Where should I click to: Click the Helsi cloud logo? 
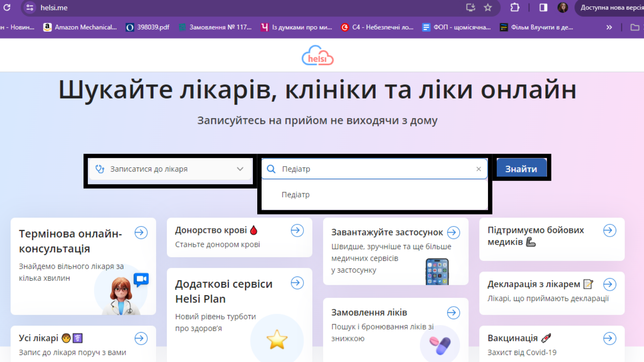317,56
